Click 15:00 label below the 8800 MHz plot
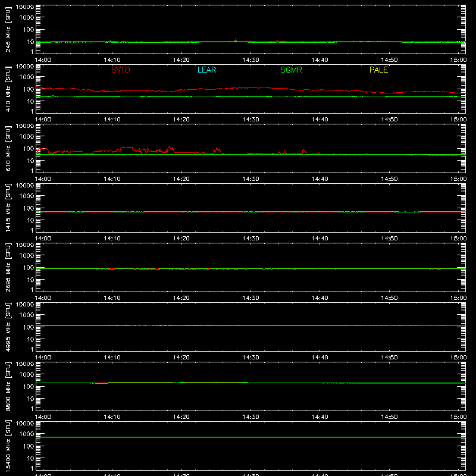This screenshot has width=476, height=476. (x=458, y=417)
